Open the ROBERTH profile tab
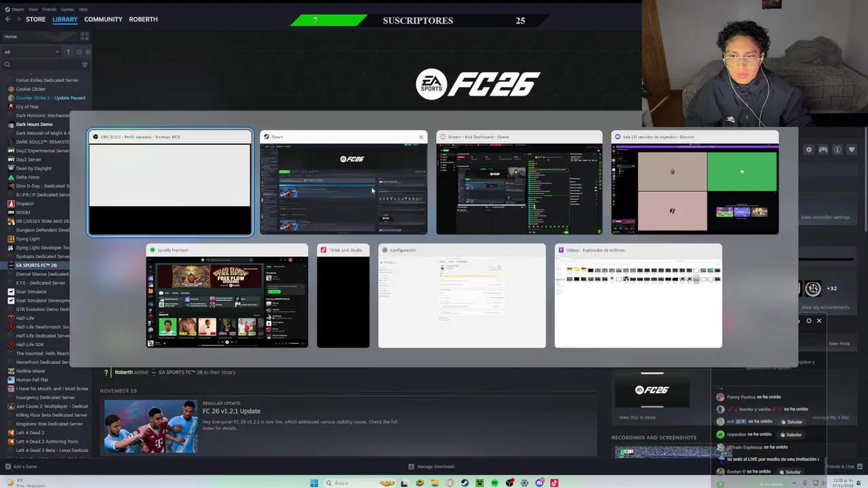The height and width of the screenshot is (488, 868). pyautogui.click(x=143, y=19)
